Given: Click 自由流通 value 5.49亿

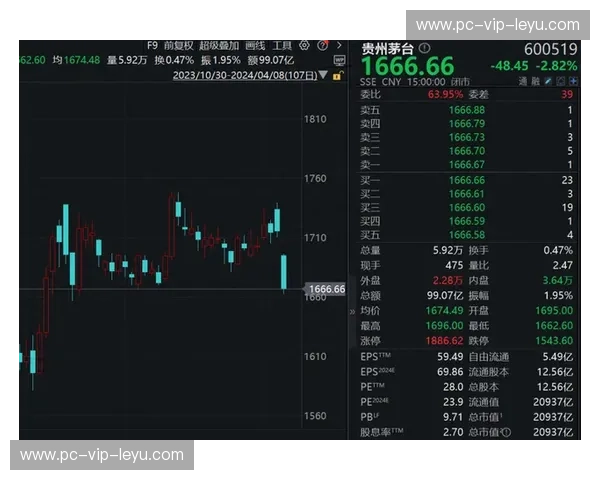Looking at the screenshot, I should 558,357.
